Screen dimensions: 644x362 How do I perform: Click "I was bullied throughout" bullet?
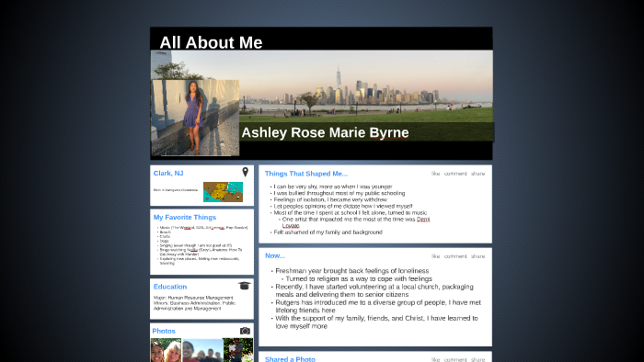point(339,193)
